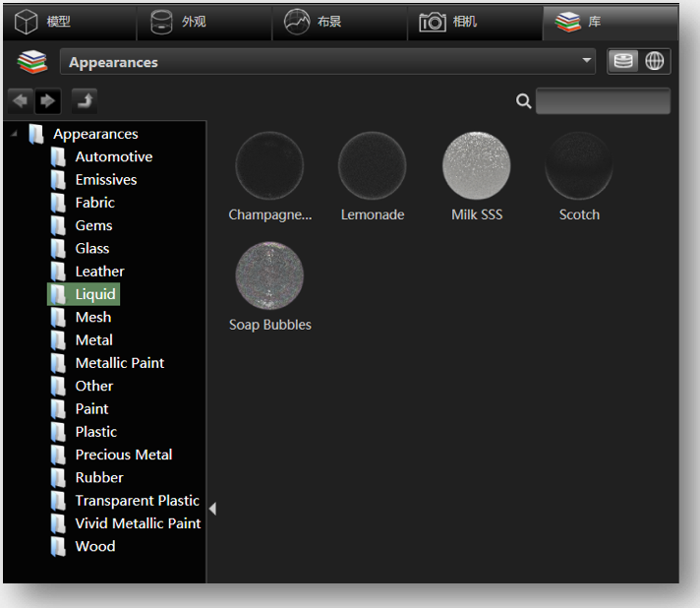Click the Metal folder icon
The image size is (700, 608).
[58, 340]
